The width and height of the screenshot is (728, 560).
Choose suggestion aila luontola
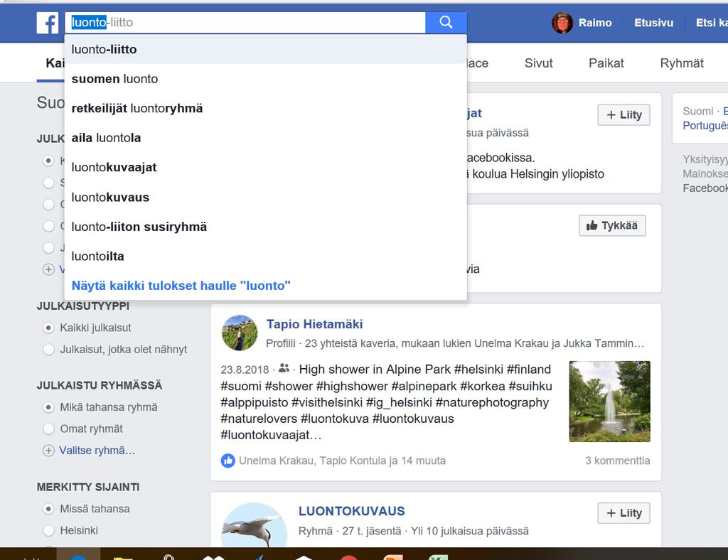tap(266, 138)
